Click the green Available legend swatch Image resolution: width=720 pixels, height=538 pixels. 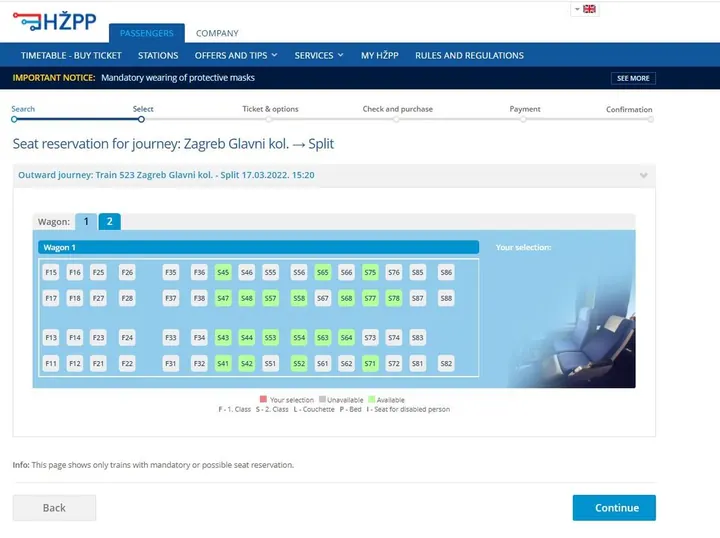[371, 399]
